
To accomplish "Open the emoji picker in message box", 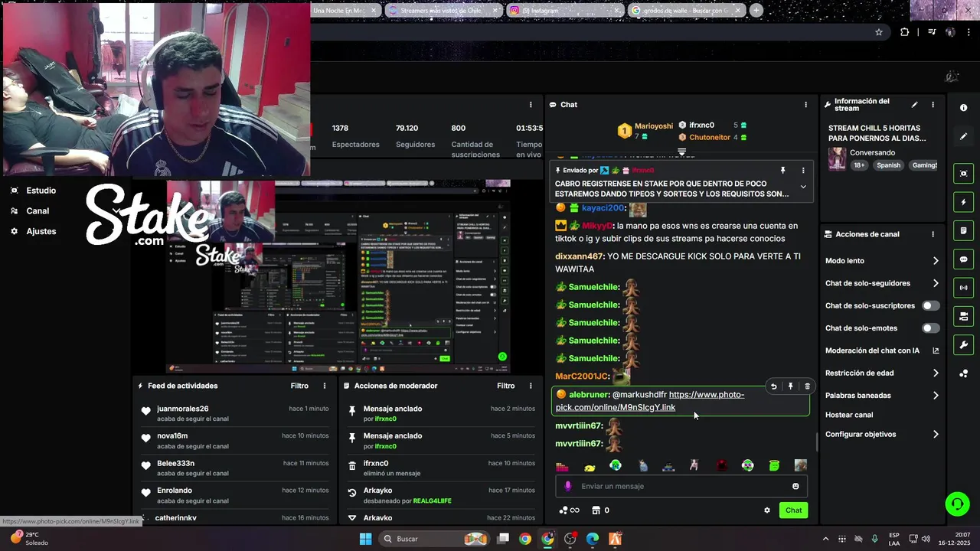I will (795, 486).
